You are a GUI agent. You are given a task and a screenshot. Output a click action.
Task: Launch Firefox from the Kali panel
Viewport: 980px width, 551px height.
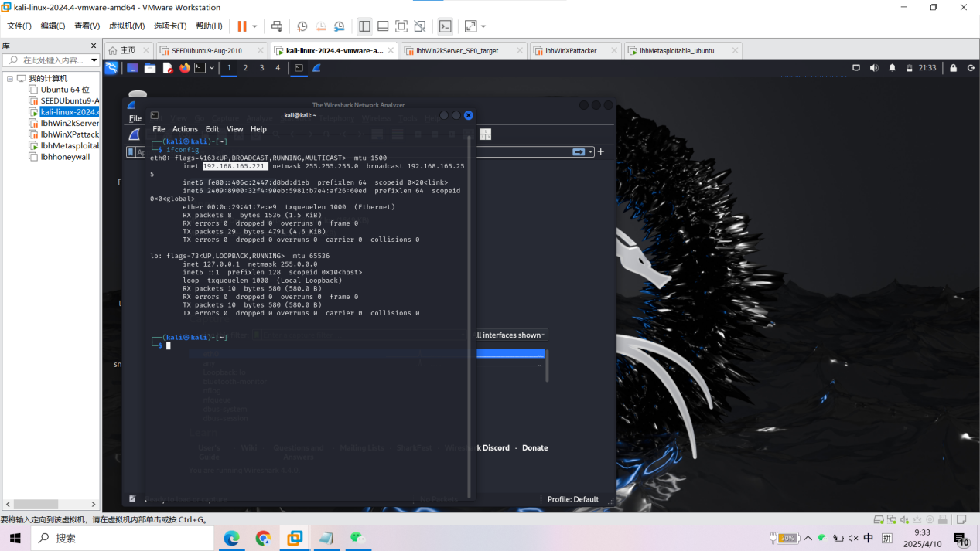(184, 68)
